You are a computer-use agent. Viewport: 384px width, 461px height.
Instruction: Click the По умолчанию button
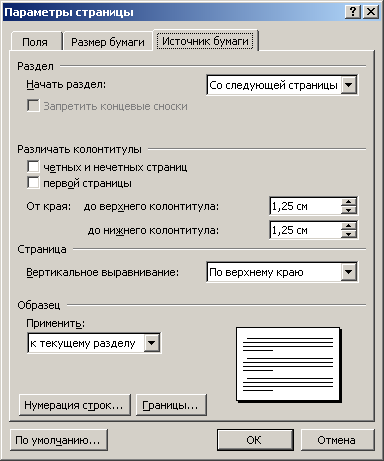[59, 440]
